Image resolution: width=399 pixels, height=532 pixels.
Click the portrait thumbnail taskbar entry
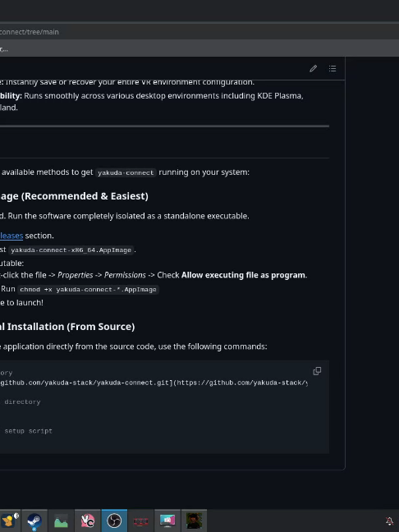(194, 521)
